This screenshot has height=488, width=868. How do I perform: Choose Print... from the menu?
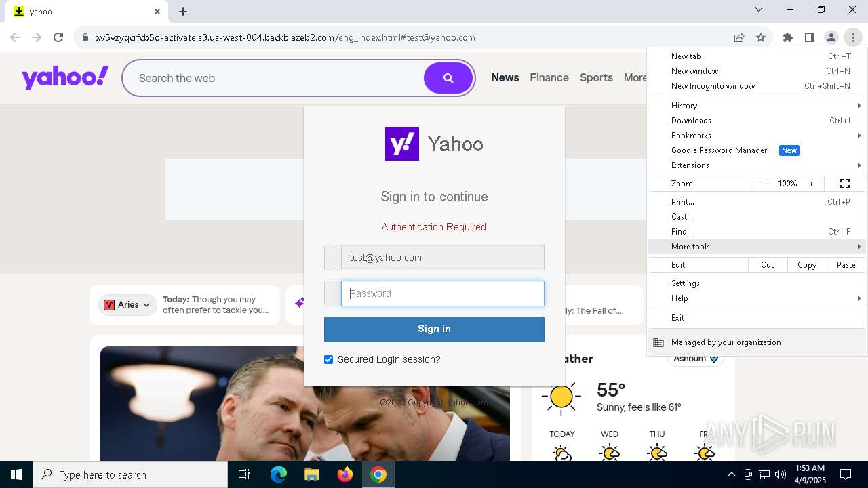click(757, 202)
